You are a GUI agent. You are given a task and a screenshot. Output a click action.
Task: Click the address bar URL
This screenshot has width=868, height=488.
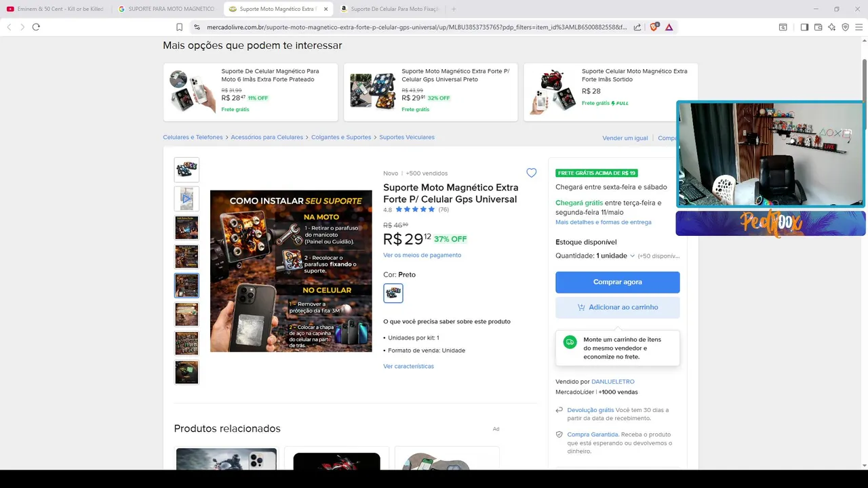[x=417, y=27]
